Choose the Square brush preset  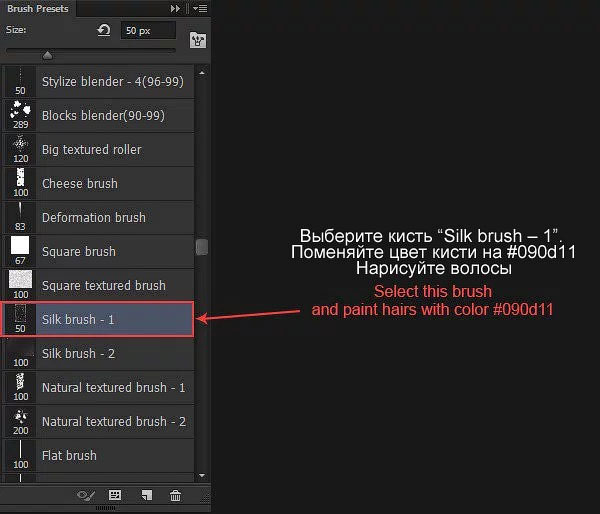coord(98,251)
